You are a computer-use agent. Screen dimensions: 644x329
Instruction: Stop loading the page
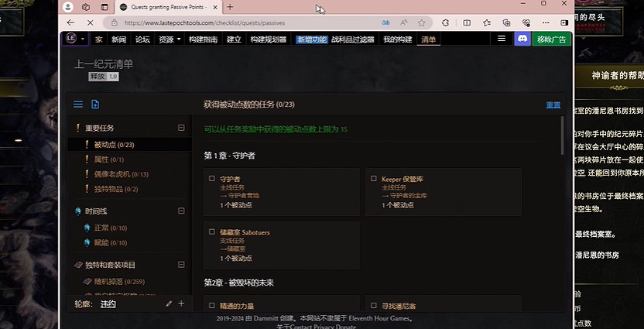(90, 22)
